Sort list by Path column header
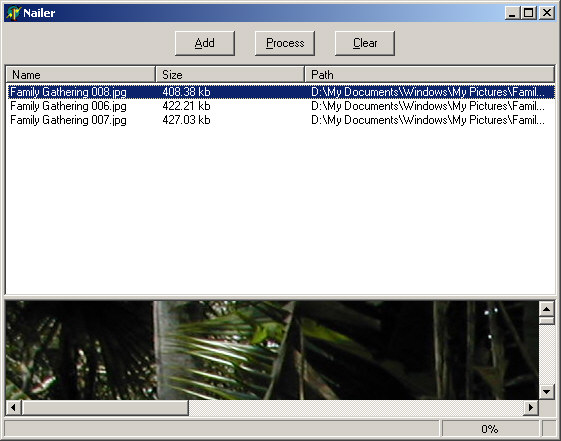The height and width of the screenshot is (441, 561). [x=429, y=74]
